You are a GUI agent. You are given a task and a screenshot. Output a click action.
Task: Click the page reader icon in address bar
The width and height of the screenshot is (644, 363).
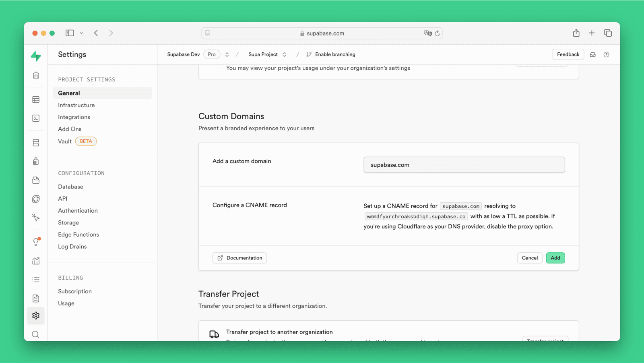point(208,33)
